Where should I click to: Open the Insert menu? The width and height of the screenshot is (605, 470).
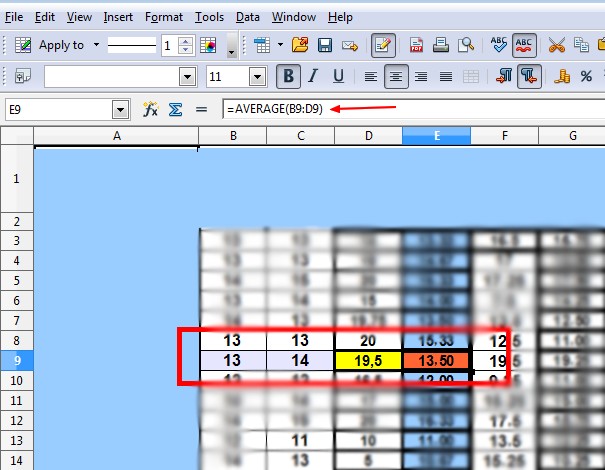(118, 17)
